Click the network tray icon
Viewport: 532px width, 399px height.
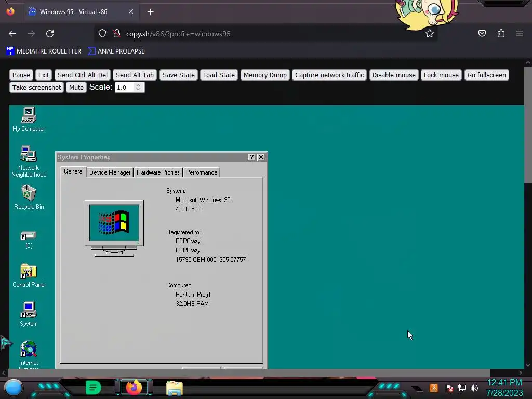pos(462,388)
